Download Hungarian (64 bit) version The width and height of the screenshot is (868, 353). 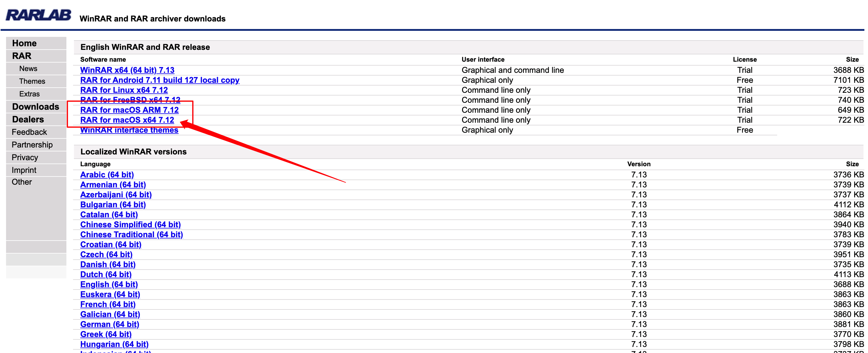(x=114, y=345)
